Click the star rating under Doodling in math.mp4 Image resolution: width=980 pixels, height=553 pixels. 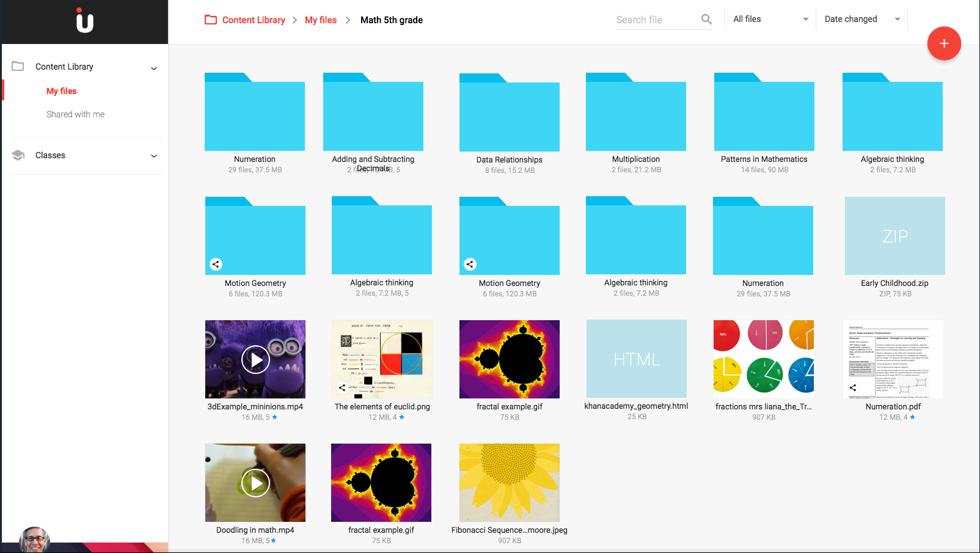pyautogui.click(x=273, y=540)
